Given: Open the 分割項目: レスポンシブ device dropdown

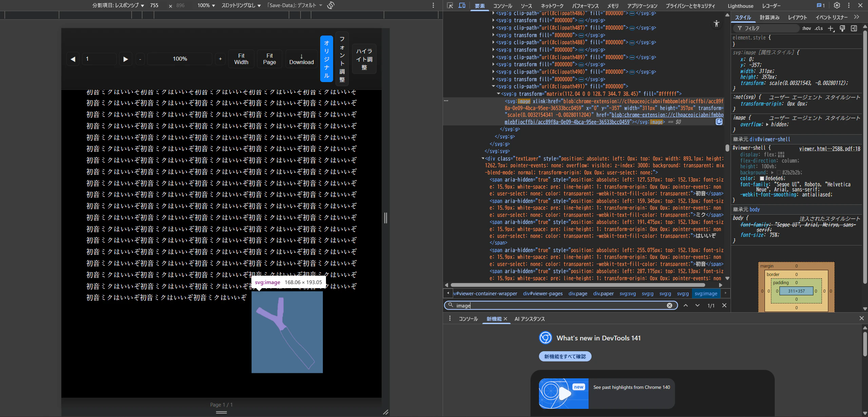Looking at the screenshot, I should coord(118,5).
